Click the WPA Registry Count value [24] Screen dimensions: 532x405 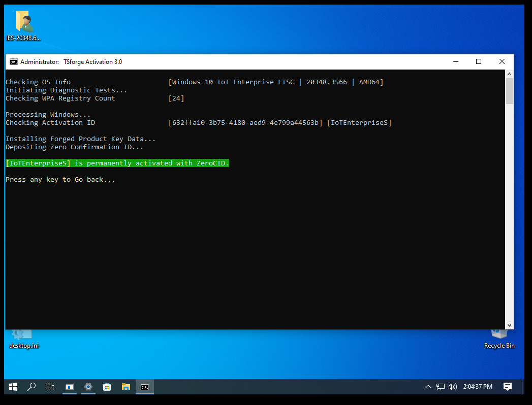pyautogui.click(x=176, y=98)
